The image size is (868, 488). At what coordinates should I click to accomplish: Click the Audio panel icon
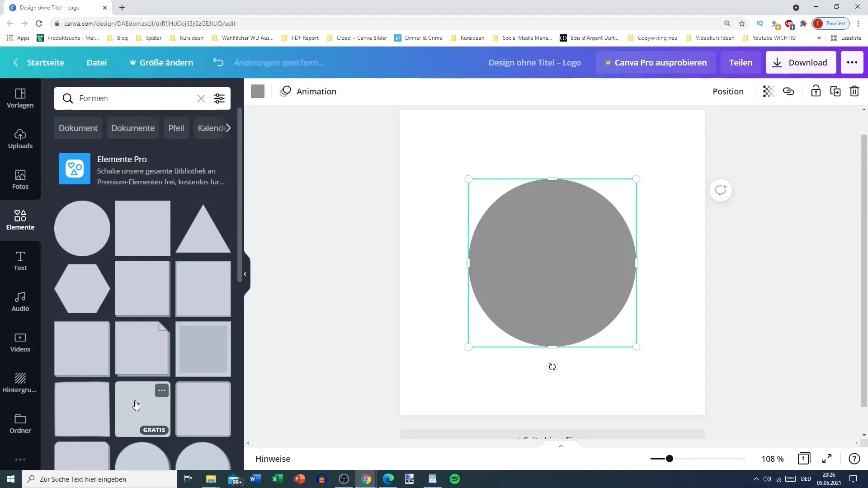tap(20, 301)
